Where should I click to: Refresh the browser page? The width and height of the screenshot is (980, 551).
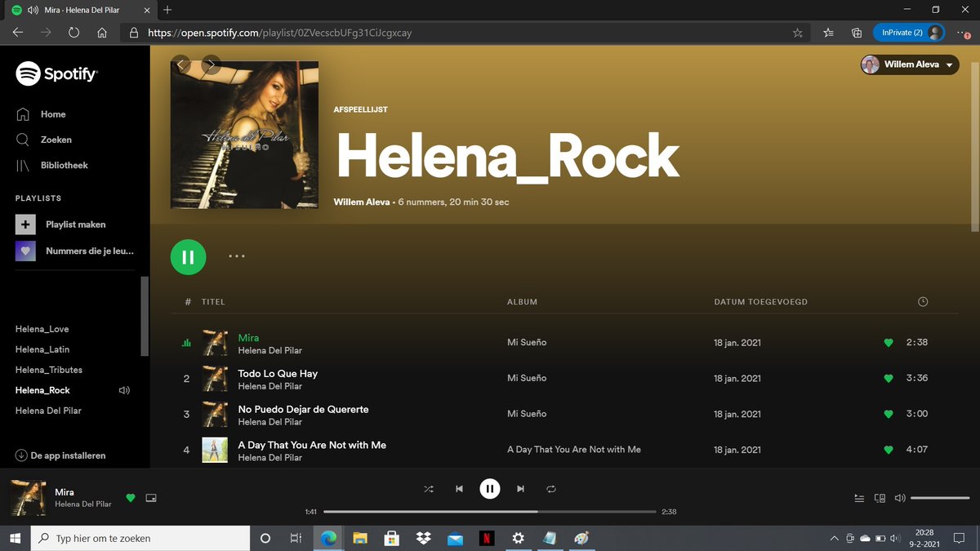point(73,33)
